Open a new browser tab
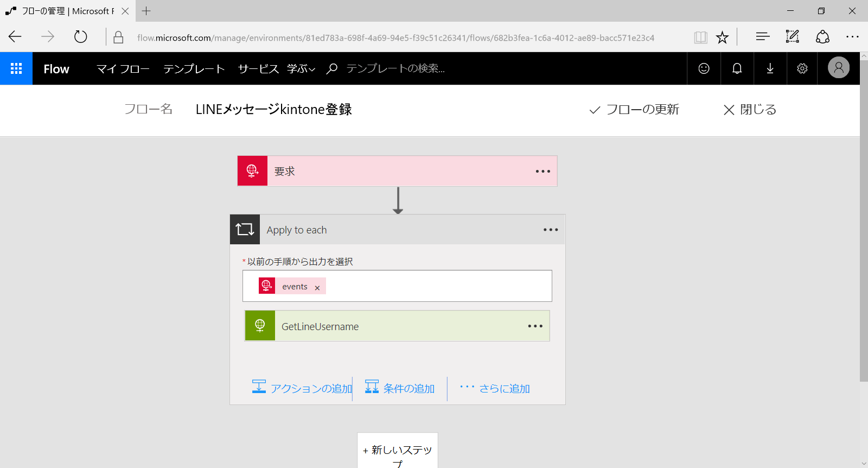The height and width of the screenshot is (468, 868). [x=146, y=11]
